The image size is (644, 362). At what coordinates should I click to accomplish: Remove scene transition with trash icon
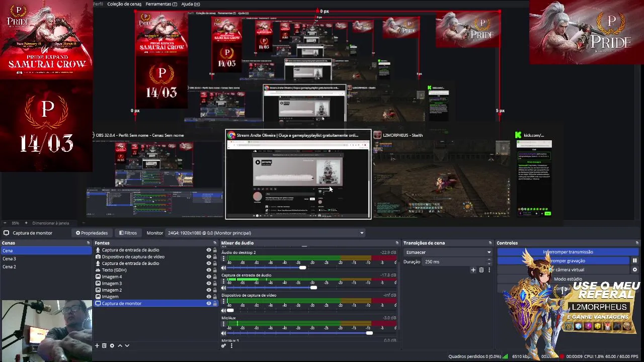[481, 270]
